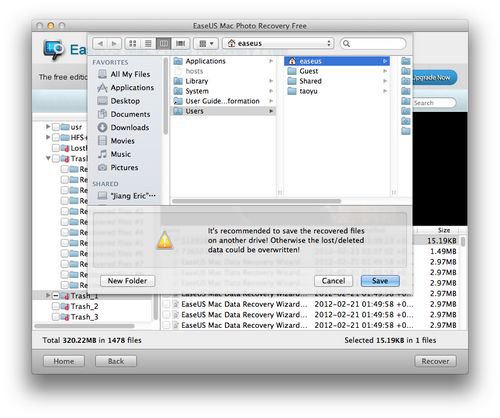
Task: Toggle LostF folder checkbox
Action: (56, 148)
